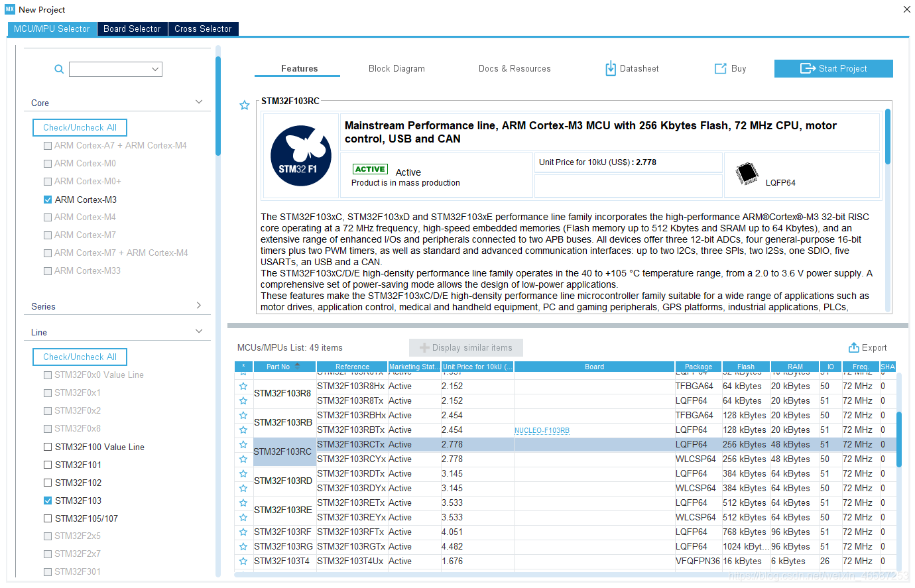
Task: Sort by Unit Price for 10kU column
Action: 477,367
